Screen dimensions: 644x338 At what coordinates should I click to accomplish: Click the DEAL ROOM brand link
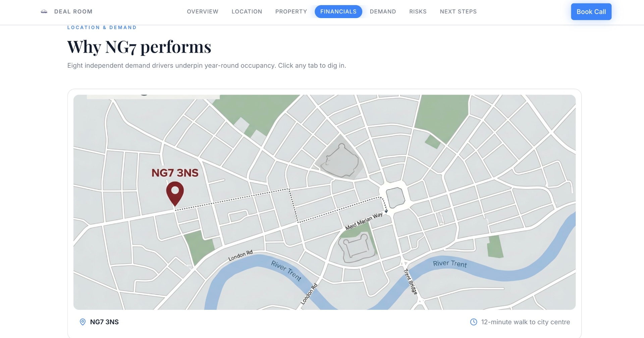pos(73,11)
